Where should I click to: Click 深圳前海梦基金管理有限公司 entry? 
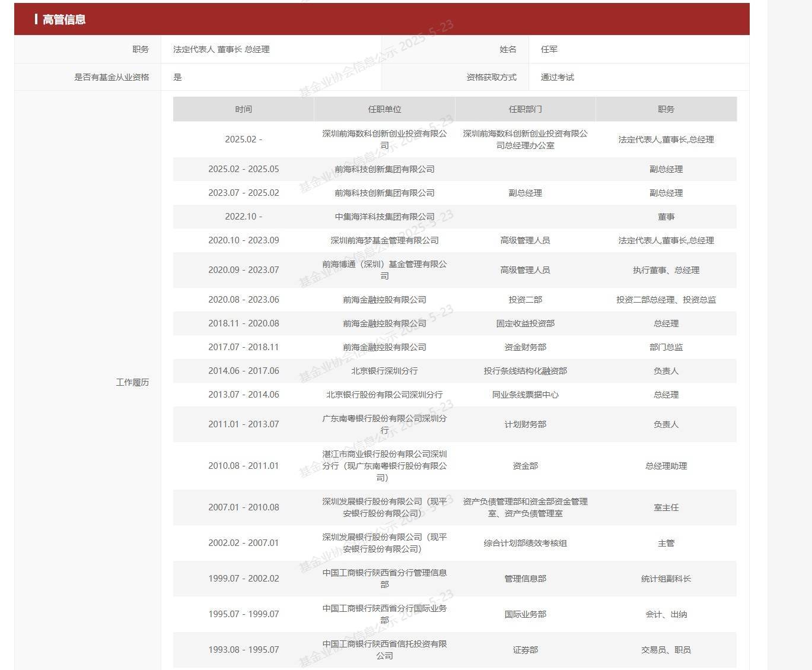(x=384, y=240)
